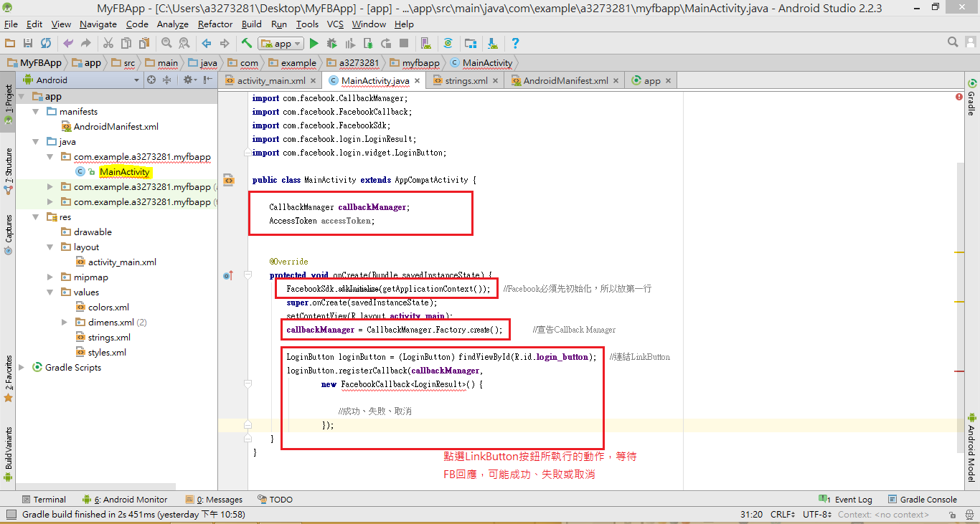
Task: Open the Gradle Console panel
Action: tap(922, 500)
